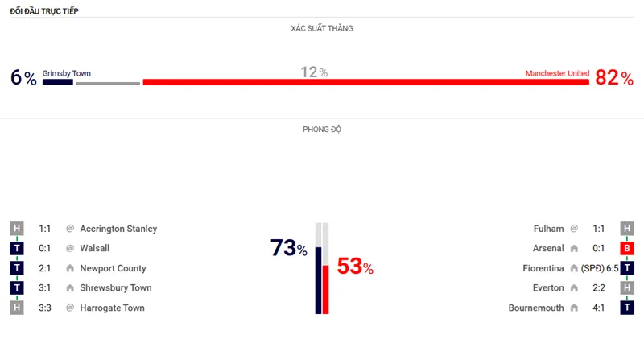Select the Phong Độ section heading
The width and height of the screenshot is (644, 339).
tap(322, 130)
